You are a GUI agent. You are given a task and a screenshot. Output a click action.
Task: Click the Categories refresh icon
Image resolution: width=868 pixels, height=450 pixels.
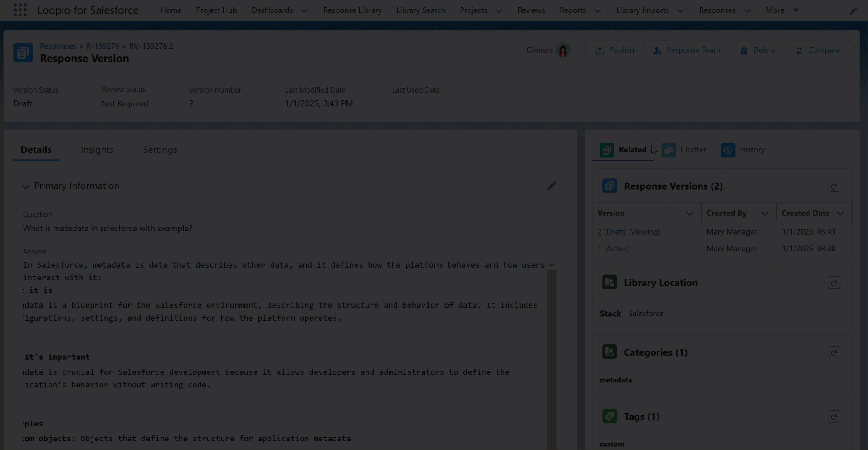pyautogui.click(x=834, y=352)
